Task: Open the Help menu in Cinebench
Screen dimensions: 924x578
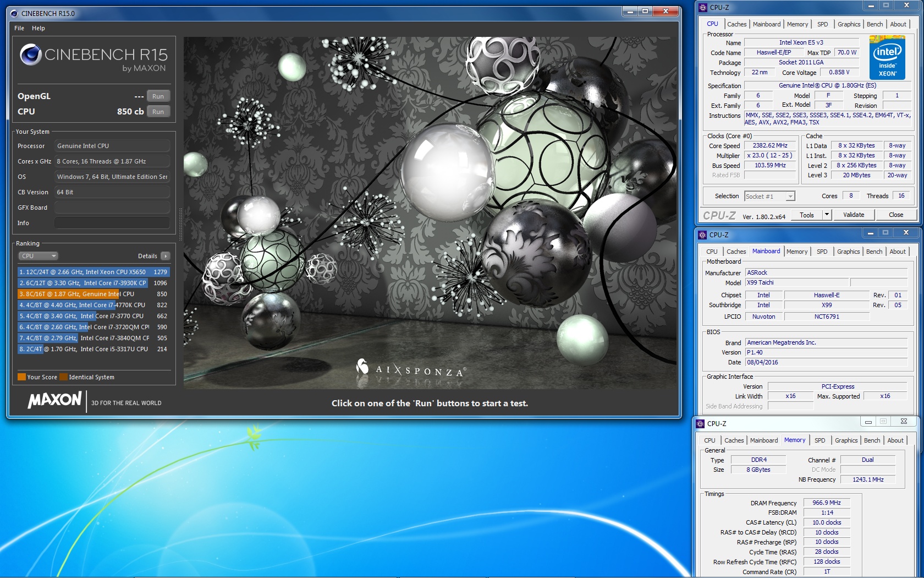Action: [38, 28]
